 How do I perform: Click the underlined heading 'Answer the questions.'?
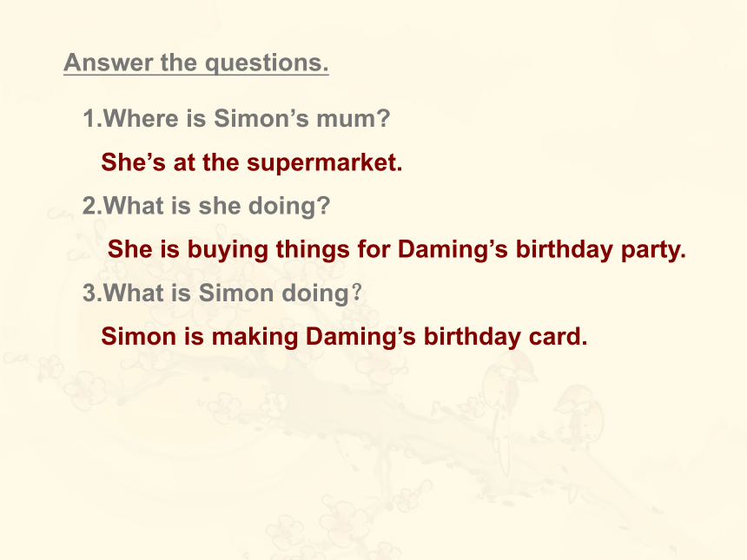(196, 63)
